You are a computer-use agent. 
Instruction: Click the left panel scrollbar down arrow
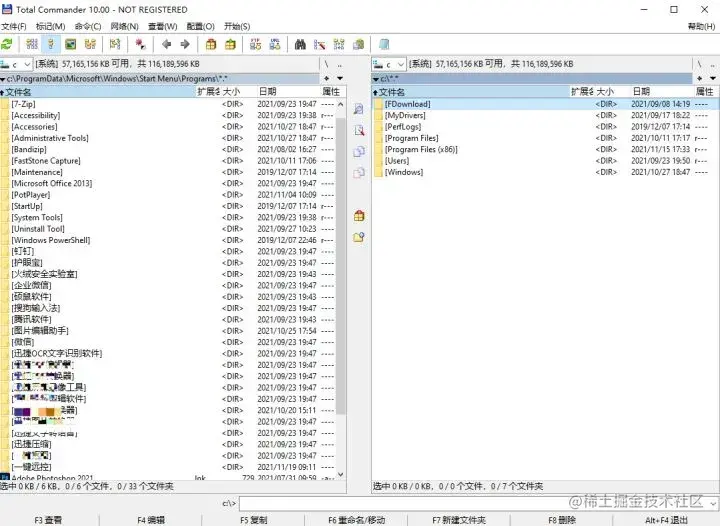[x=340, y=475]
